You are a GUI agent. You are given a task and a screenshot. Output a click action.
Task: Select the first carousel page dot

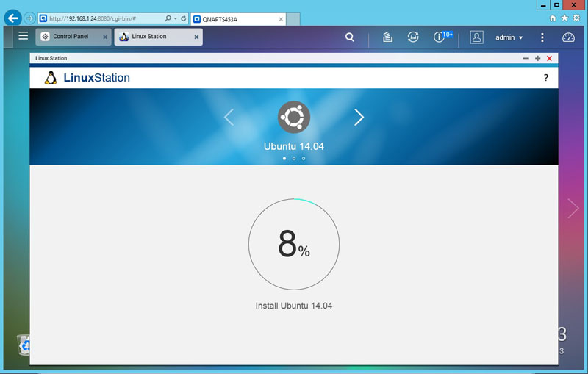(x=284, y=158)
